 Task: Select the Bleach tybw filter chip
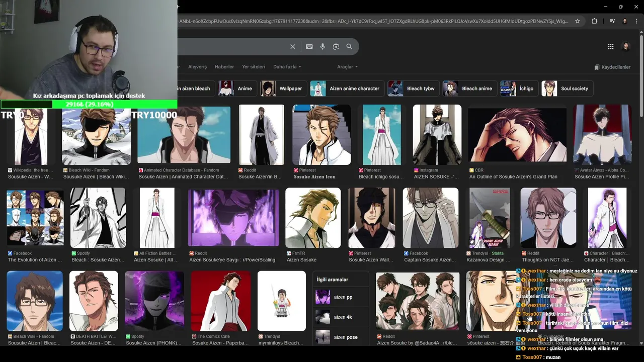pos(413,88)
